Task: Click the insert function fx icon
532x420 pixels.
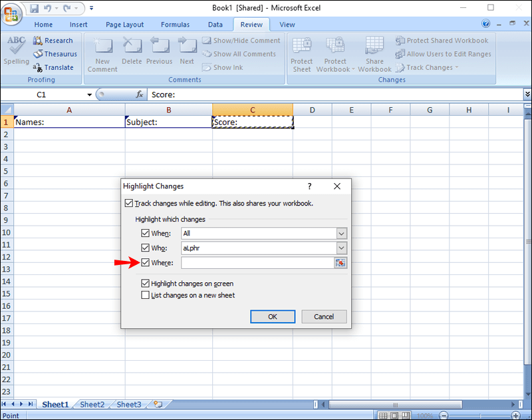Action: coord(140,95)
